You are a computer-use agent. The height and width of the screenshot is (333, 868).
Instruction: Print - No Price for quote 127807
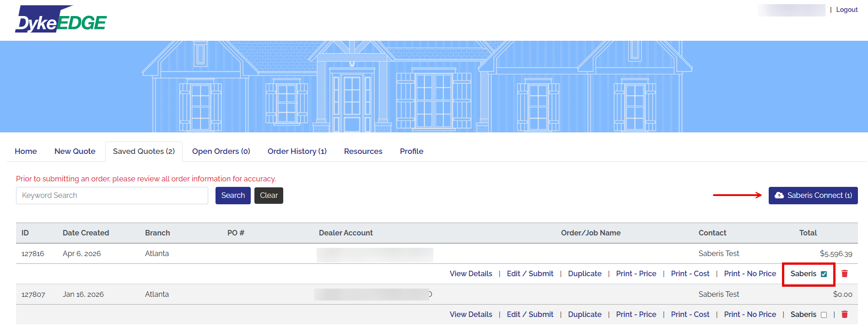click(x=749, y=314)
